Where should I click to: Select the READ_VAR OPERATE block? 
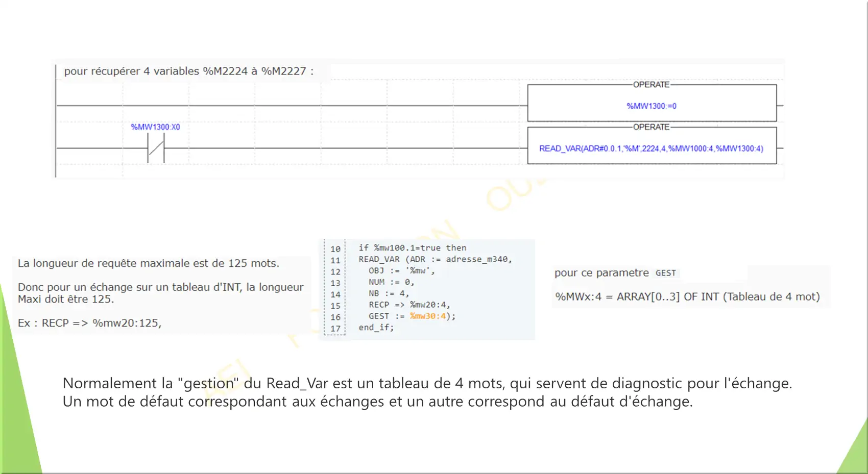[x=652, y=145]
